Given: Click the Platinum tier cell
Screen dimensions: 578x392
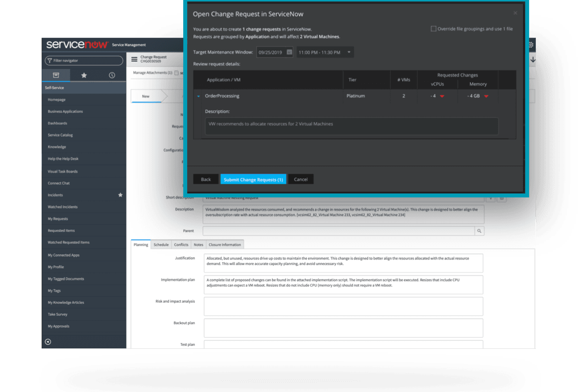Looking at the screenshot, I should pos(356,96).
